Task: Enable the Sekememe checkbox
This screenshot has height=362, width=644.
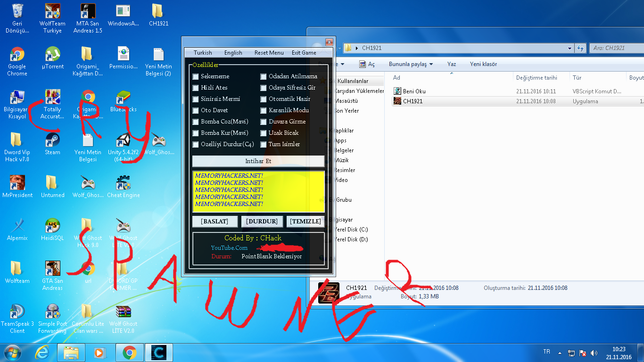Action: point(196,76)
